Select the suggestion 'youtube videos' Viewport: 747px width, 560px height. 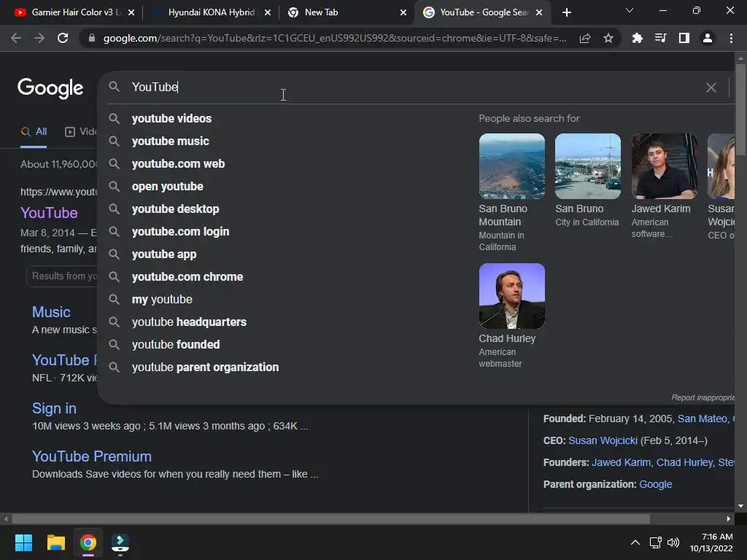click(x=171, y=119)
